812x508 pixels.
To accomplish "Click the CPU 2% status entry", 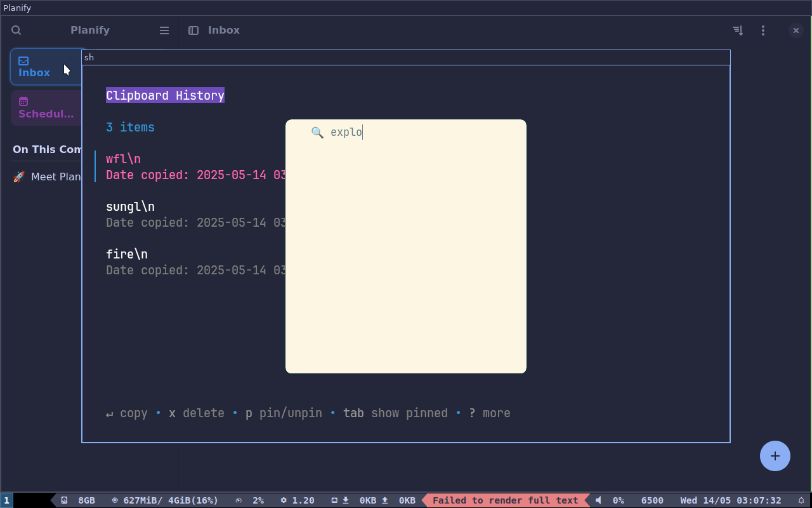I will [x=249, y=500].
